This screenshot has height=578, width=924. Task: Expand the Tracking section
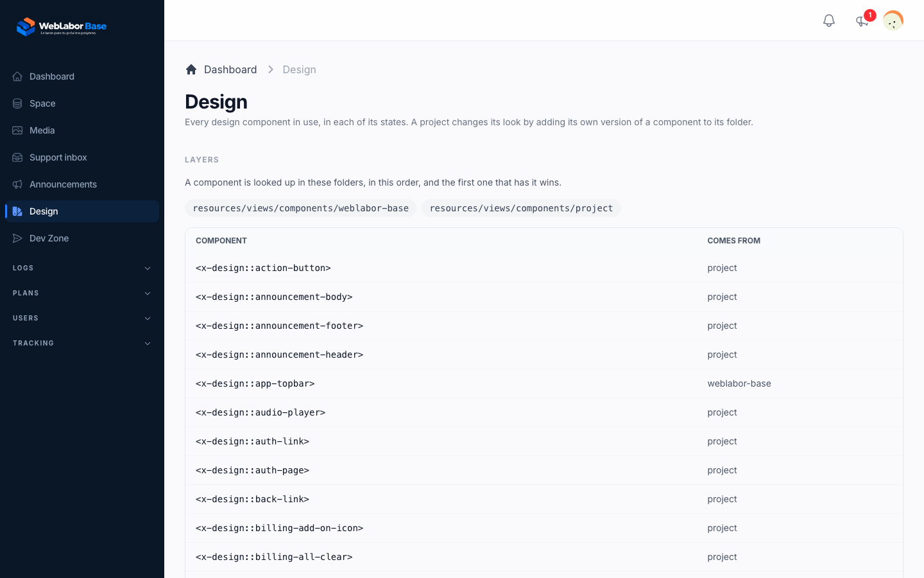[82, 344]
